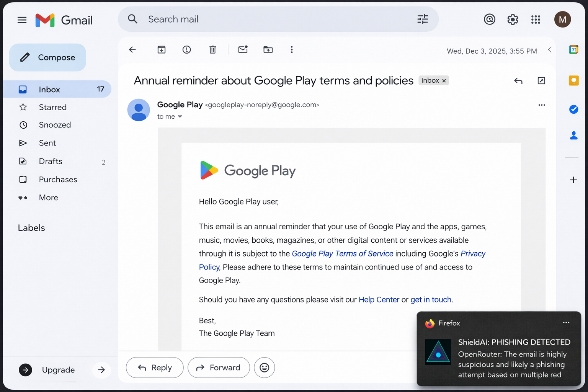The image size is (588, 392).
Task: Open Google Calendar side panel
Action: 573,49
